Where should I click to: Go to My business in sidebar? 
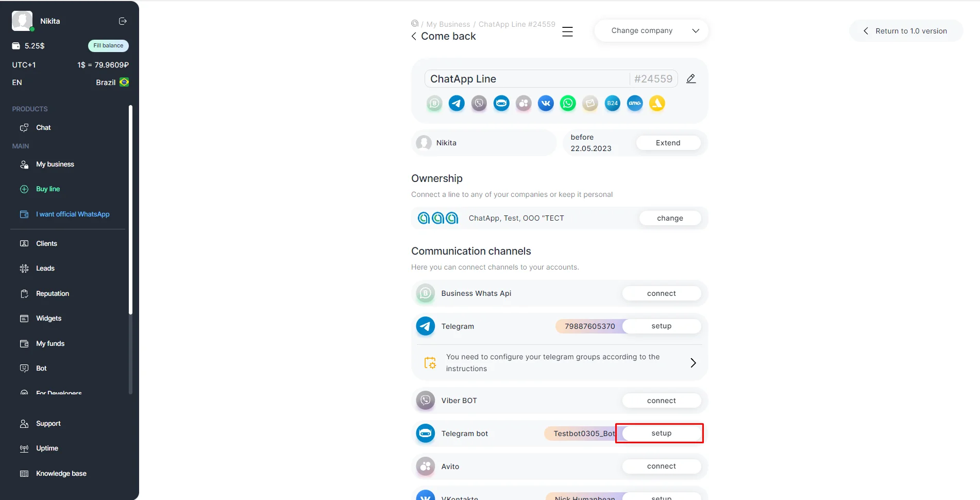click(55, 164)
